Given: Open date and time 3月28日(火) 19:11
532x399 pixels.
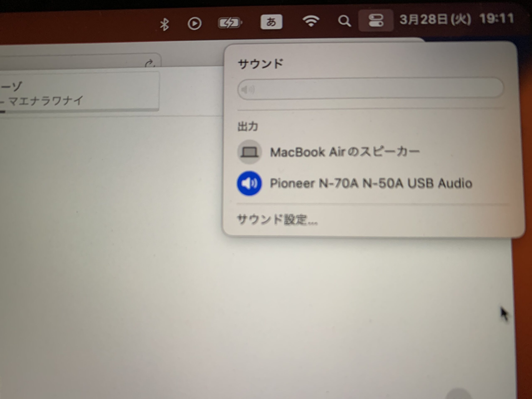Looking at the screenshot, I should [457, 19].
